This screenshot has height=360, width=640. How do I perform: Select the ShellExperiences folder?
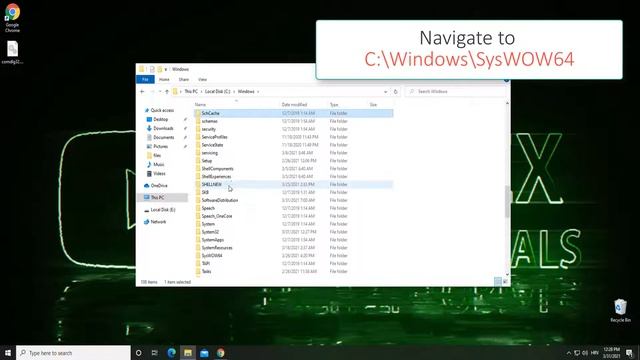[x=216, y=176]
